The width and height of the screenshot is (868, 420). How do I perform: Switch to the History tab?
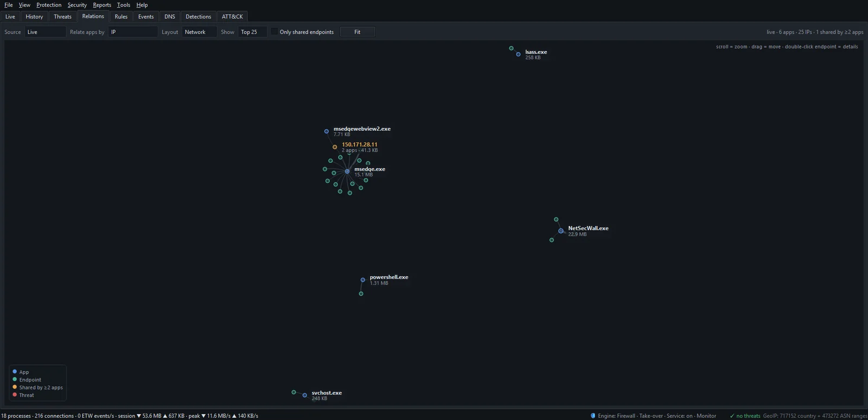(34, 17)
